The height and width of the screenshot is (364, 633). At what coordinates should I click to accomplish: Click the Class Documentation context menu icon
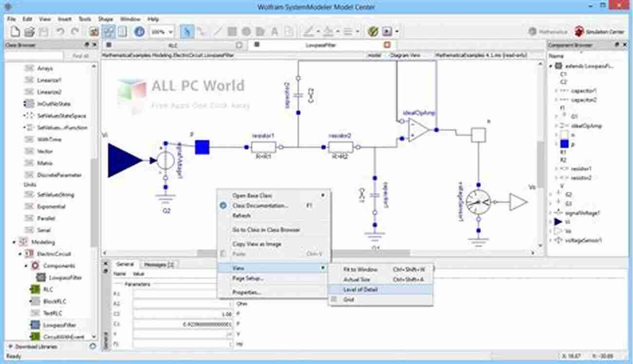(x=223, y=206)
